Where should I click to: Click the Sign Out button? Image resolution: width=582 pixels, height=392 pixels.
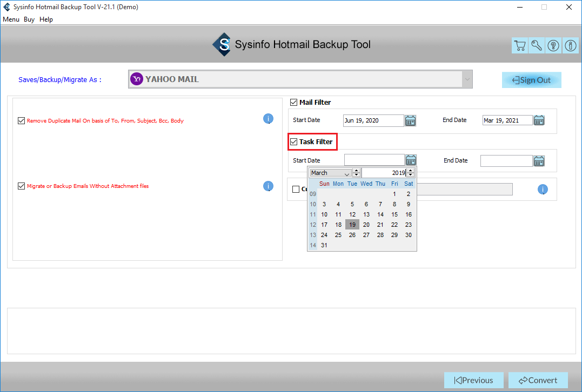(x=532, y=80)
